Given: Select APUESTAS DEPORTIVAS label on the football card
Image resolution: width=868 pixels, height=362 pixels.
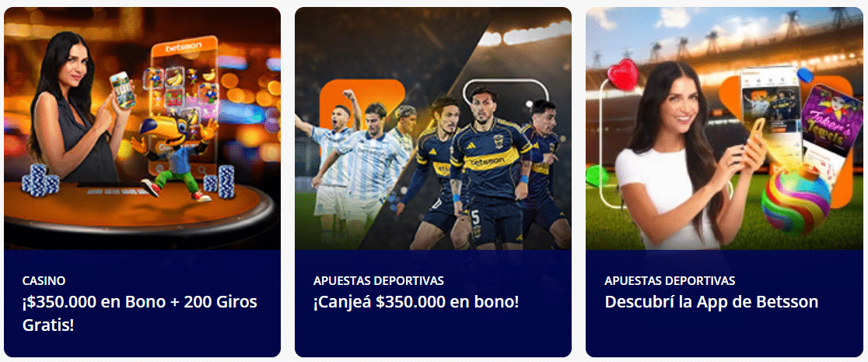Looking at the screenshot, I should coord(379,281).
